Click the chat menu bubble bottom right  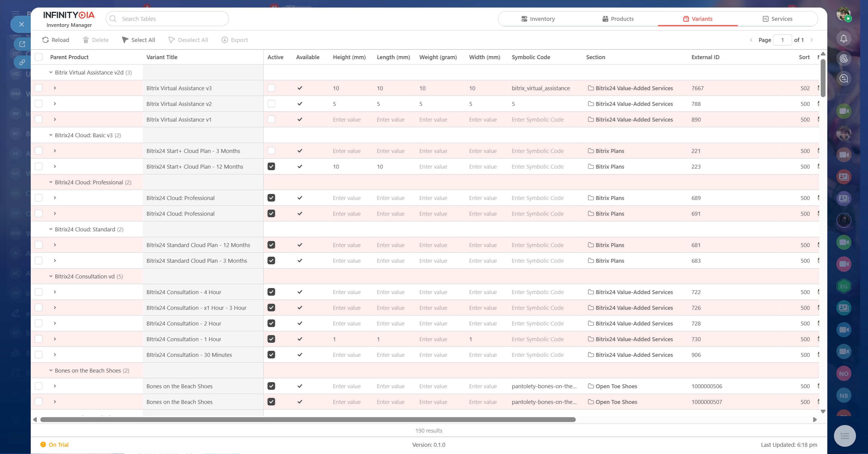tap(844, 436)
